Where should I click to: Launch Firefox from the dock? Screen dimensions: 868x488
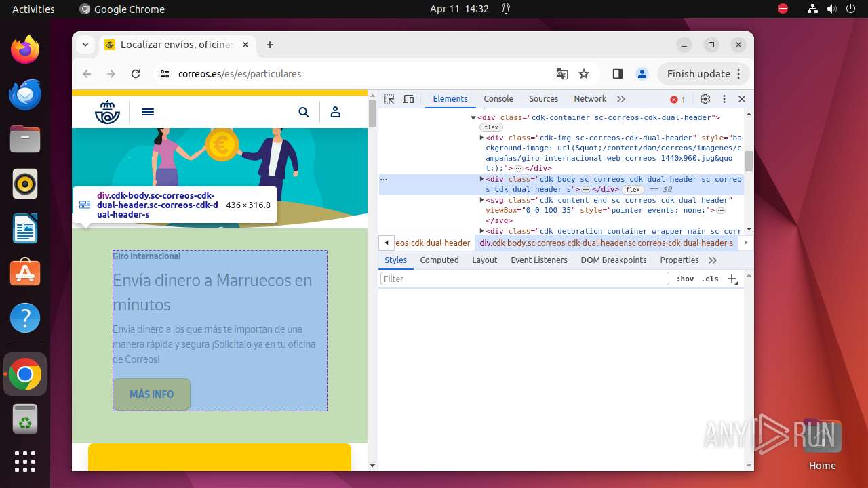pos(25,50)
